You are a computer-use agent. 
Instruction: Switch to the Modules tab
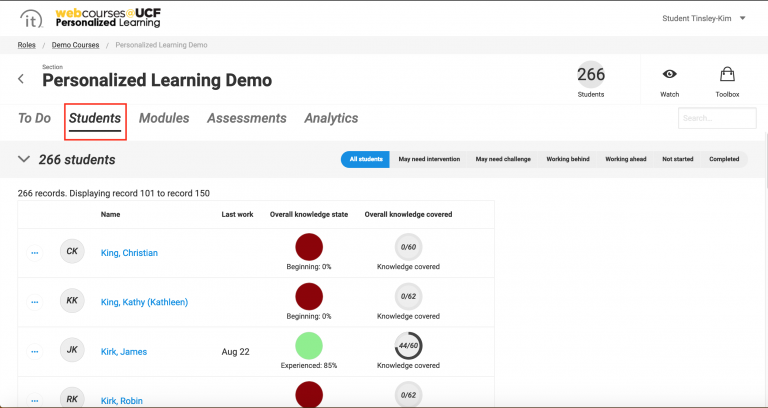[164, 118]
